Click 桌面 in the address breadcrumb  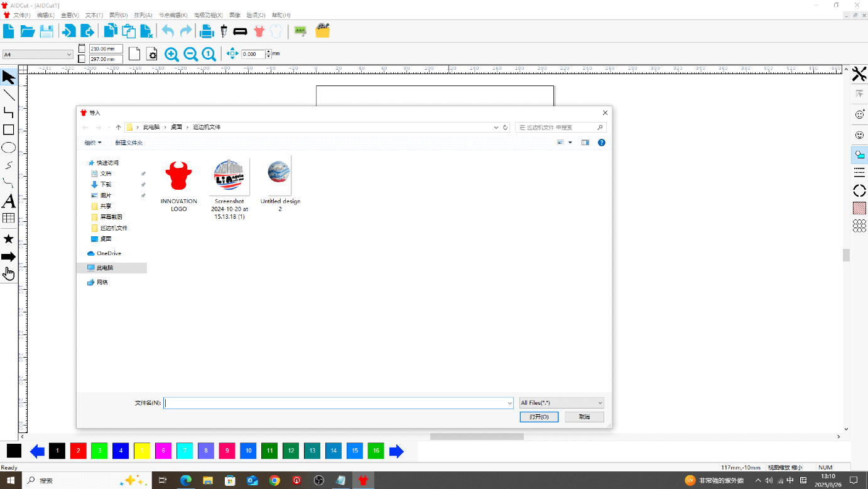click(176, 127)
